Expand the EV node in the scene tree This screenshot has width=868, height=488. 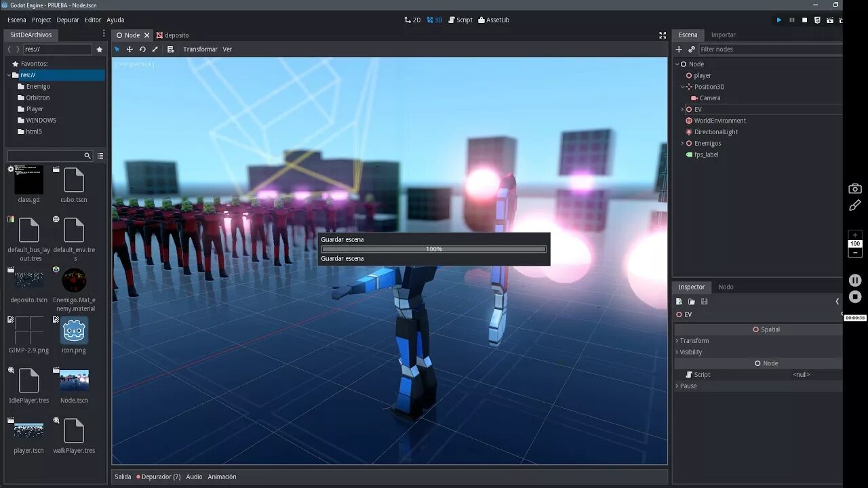681,109
